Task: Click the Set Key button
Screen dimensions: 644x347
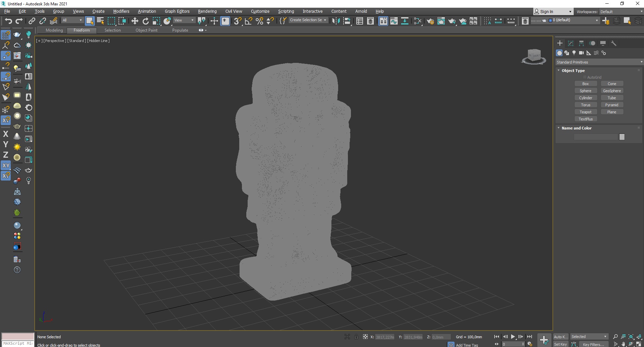Action: coord(561,344)
